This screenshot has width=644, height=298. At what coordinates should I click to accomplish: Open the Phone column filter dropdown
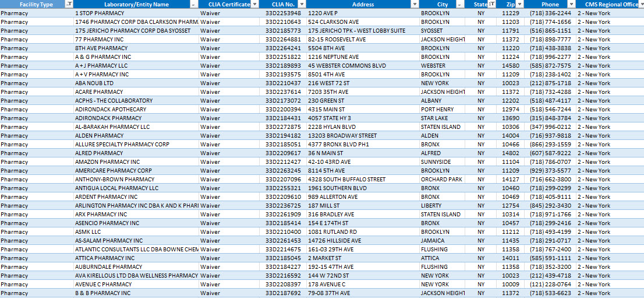pos(571,4)
